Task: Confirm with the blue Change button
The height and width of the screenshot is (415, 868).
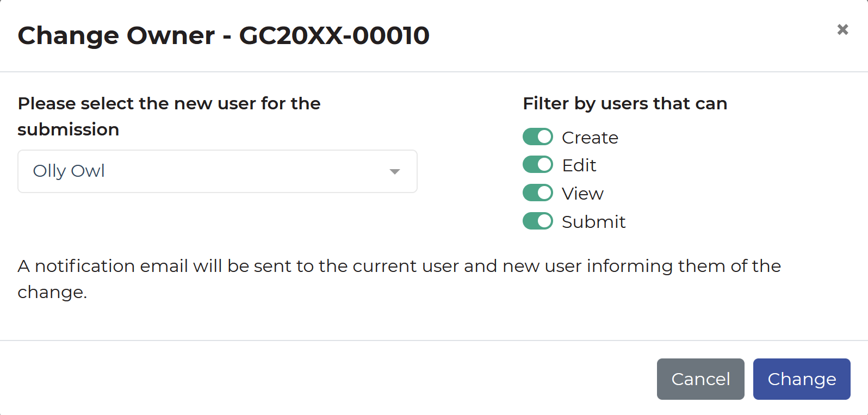Action: pos(801,379)
